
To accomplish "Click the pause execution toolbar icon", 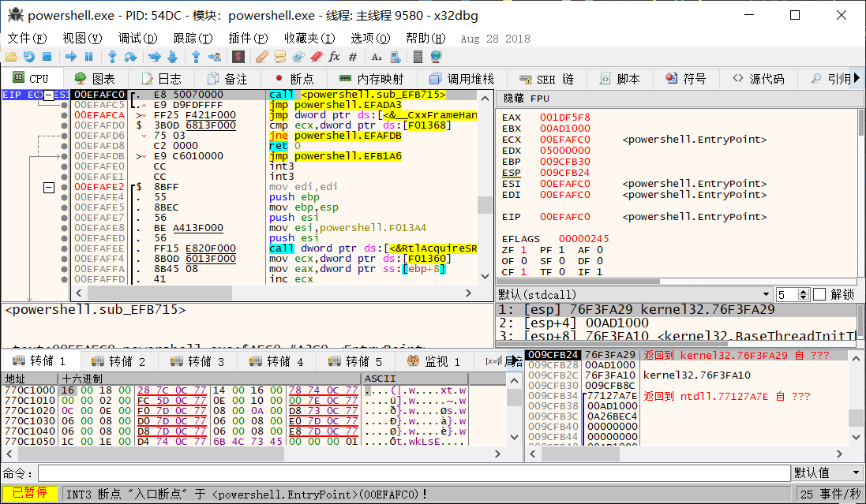I will tap(89, 57).
